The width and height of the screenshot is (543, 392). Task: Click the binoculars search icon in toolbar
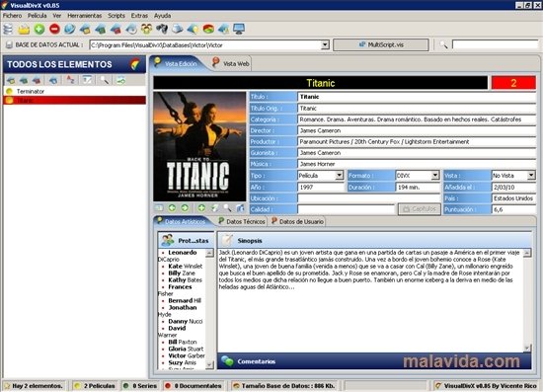coord(162,29)
